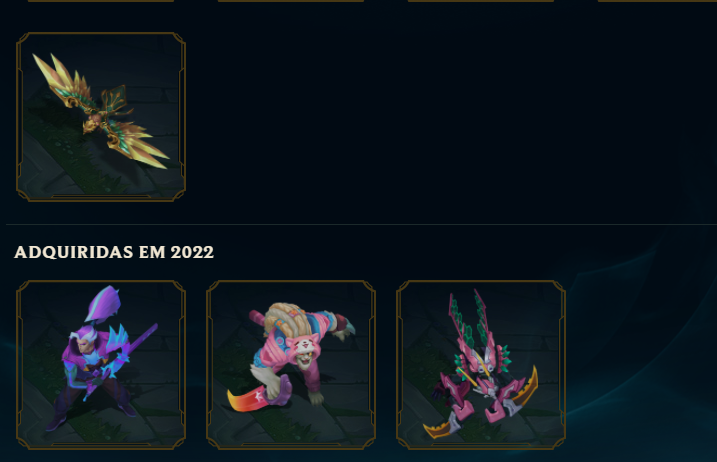Click the Adquiridas em 2022 section heading
The height and width of the screenshot is (462, 717).
click(x=114, y=252)
